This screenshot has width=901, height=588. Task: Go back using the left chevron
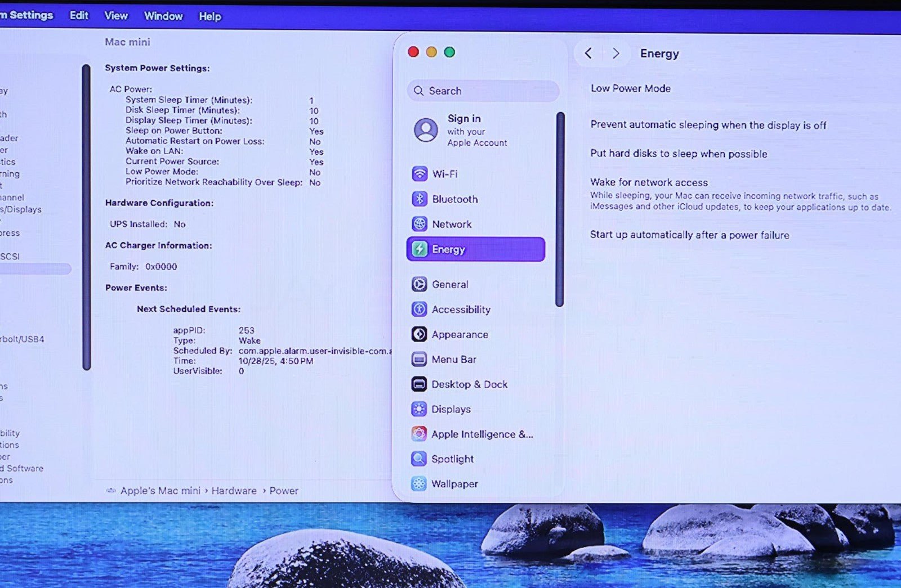click(588, 53)
